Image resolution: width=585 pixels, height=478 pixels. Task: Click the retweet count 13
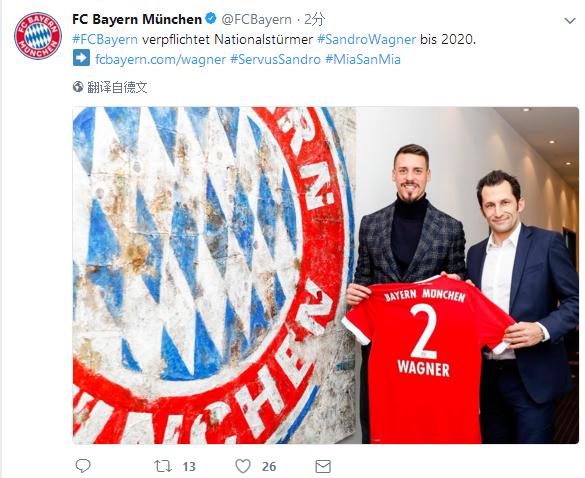[x=189, y=466]
